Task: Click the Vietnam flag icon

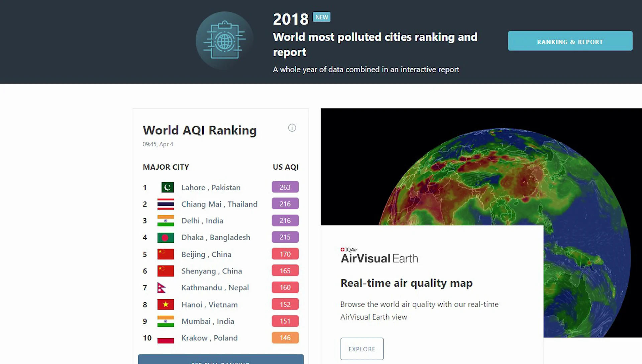Action: pos(166,305)
